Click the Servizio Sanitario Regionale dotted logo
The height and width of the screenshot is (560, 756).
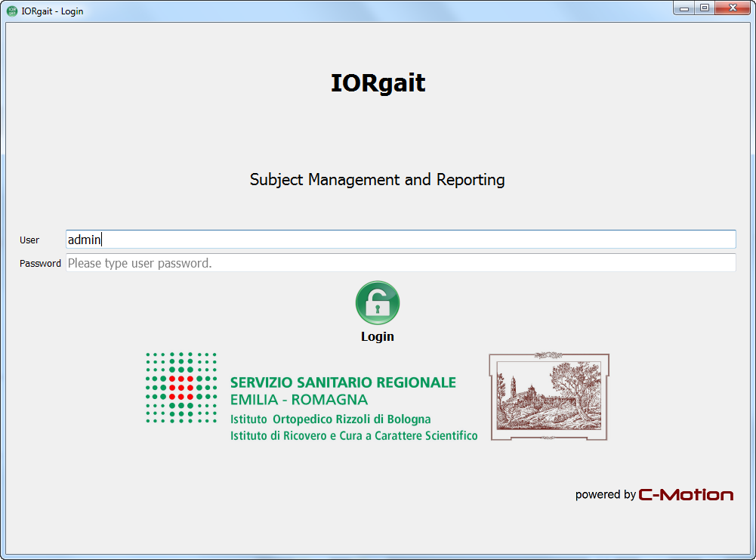181,388
